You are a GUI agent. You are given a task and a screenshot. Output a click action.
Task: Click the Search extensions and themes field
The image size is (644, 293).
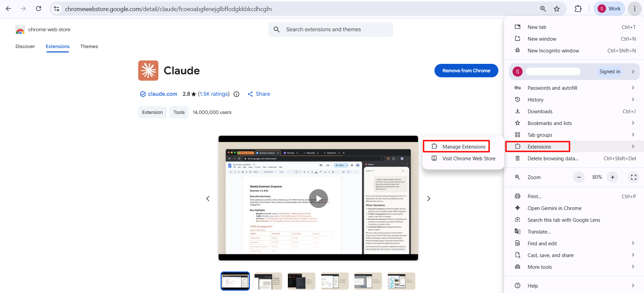click(x=331, y=30)
